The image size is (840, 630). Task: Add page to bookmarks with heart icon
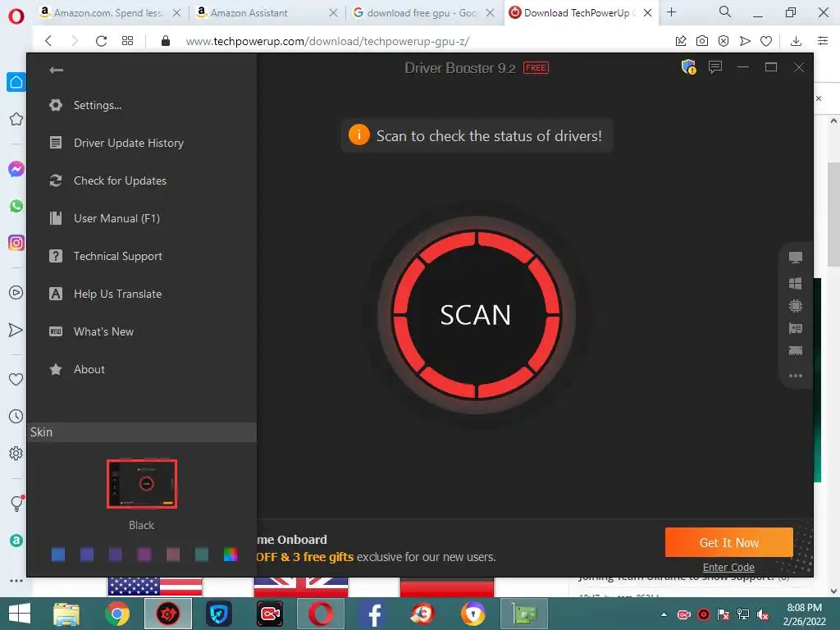click(x=766, y=41)
